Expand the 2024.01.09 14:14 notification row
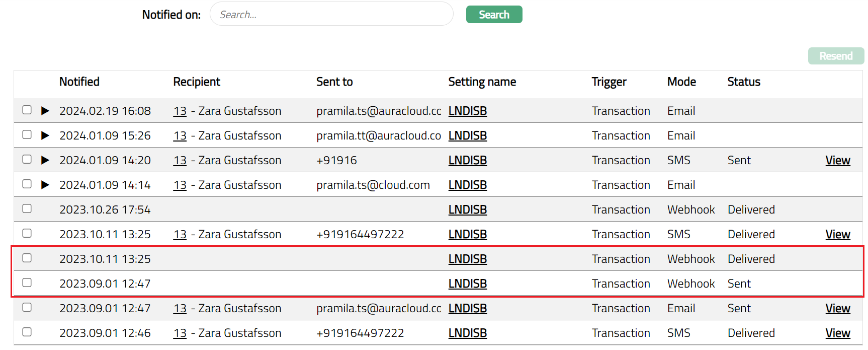Image resolution: width=868 pixels, height=350 pixels. (x=45, y=185)
